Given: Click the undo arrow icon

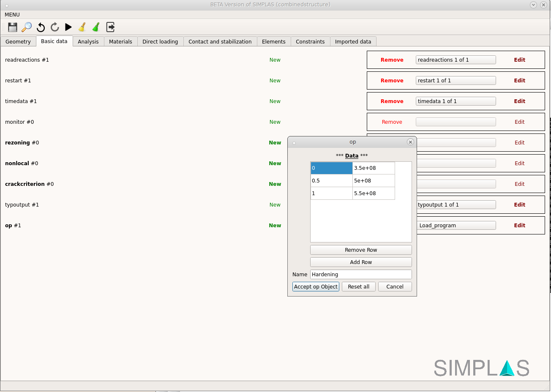Looking at the screenshot, I should coord(41,27).
